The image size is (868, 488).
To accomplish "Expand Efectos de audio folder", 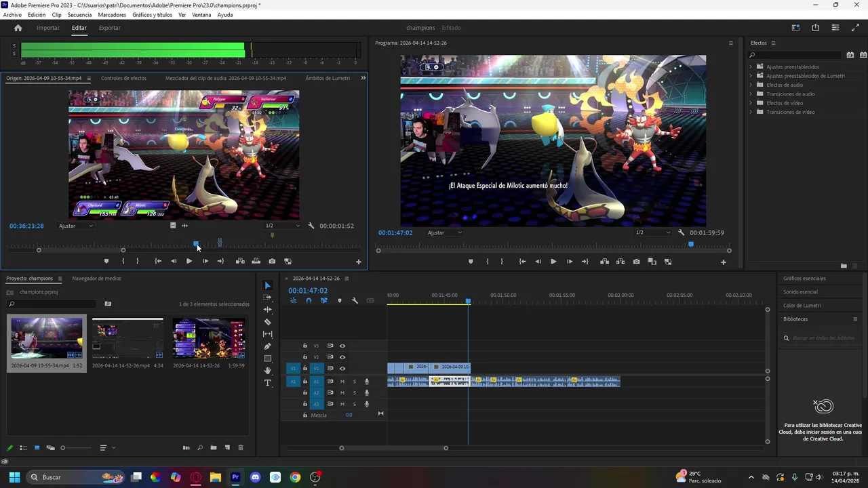I will click(751, 85).
